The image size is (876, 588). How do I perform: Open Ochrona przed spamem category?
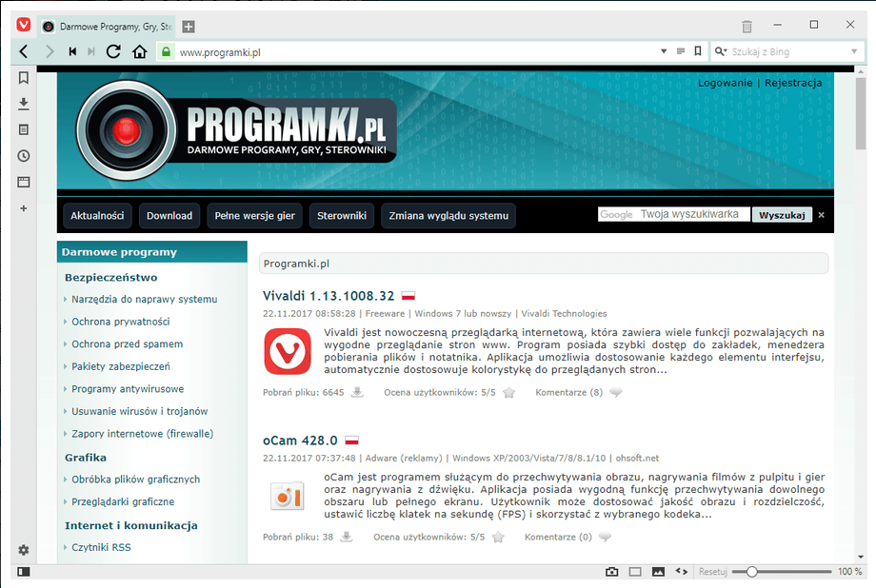click(128, 344)
